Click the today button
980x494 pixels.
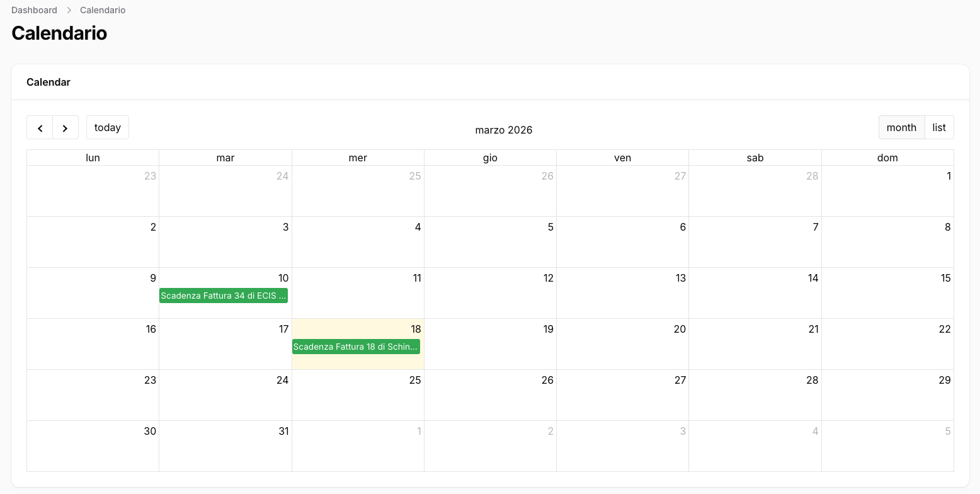tap(108, 127)
